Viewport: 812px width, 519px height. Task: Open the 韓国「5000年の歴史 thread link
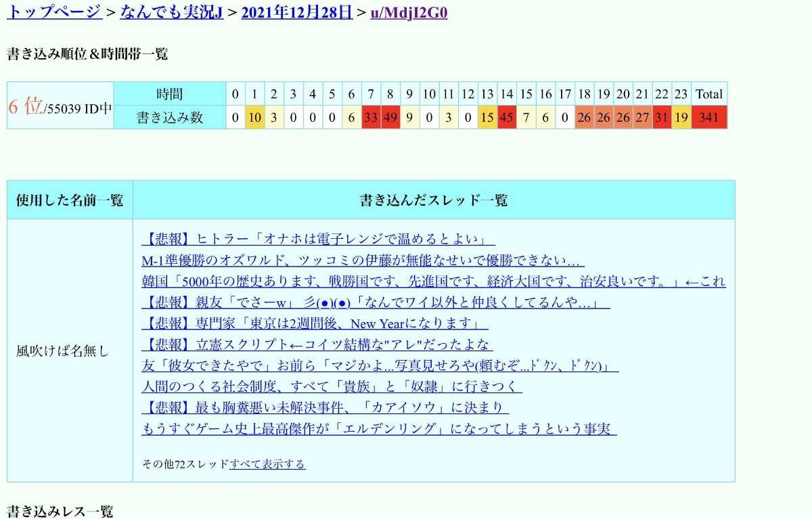click(433, 281)
